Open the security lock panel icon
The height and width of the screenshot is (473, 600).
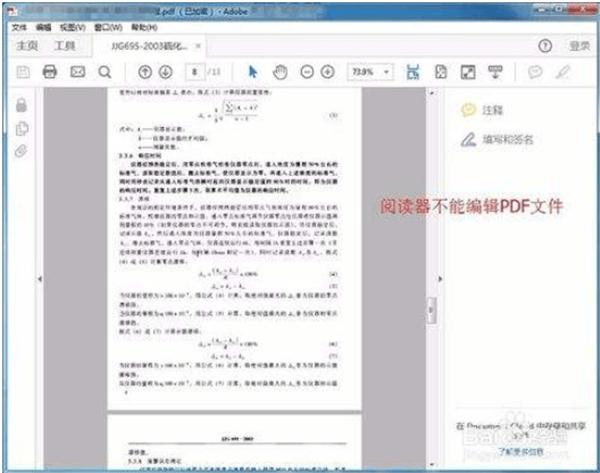tap(21, 104)
